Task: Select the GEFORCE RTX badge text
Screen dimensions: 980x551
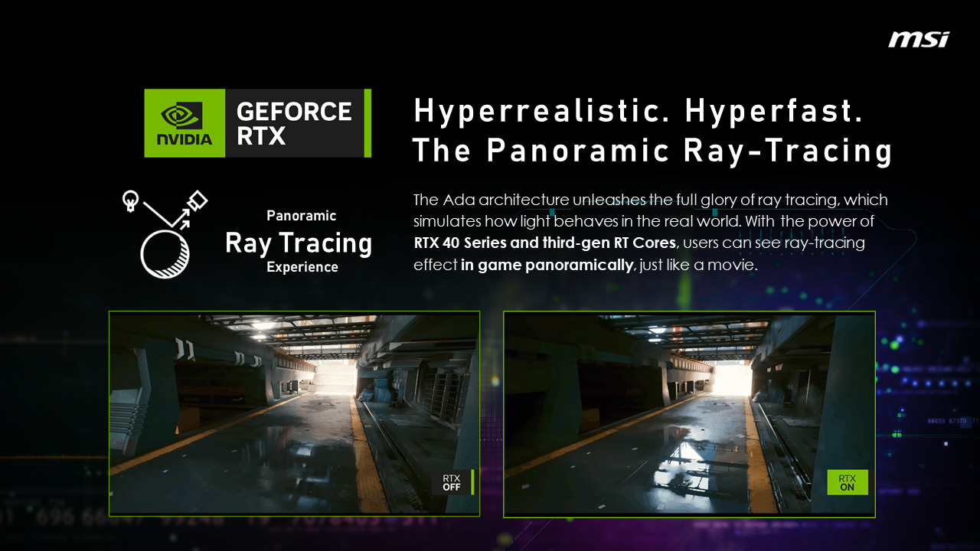Action: coord(294,123)
